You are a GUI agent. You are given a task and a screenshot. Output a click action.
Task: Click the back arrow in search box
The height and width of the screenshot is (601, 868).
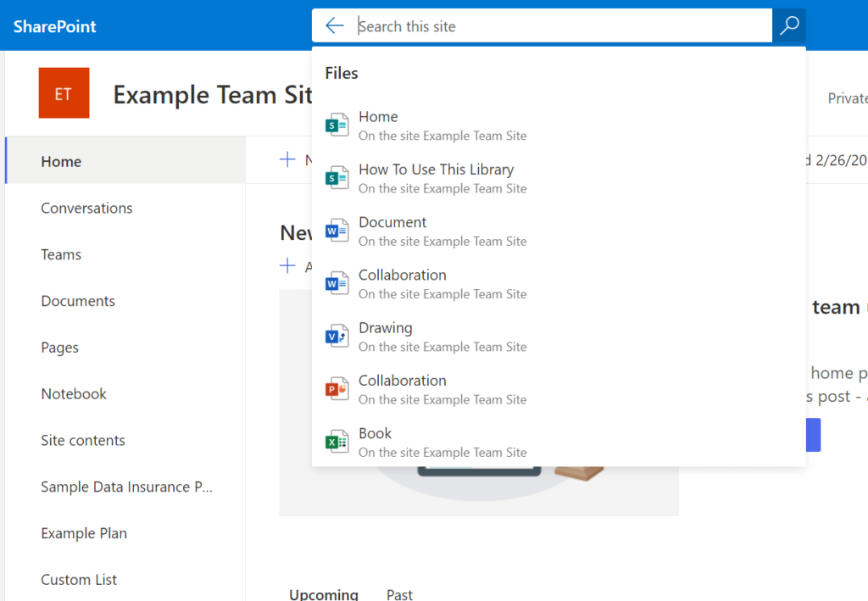click(x=335, y=25)
